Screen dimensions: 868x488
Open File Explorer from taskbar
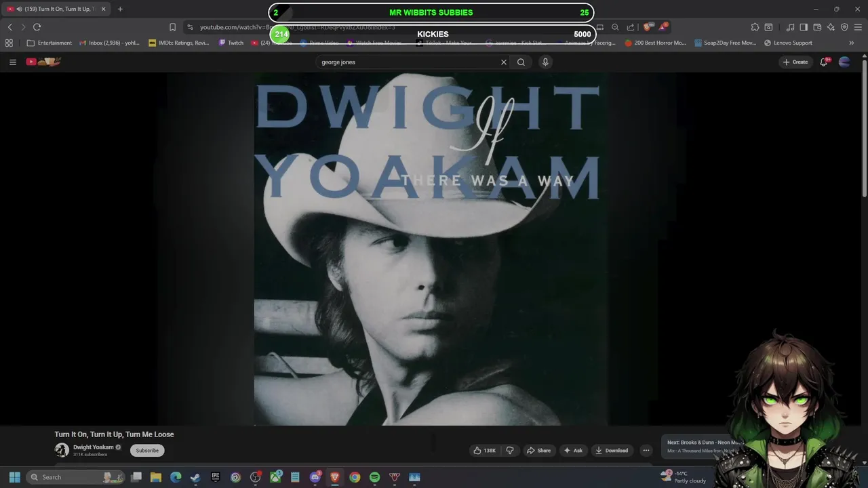point(156,477)
